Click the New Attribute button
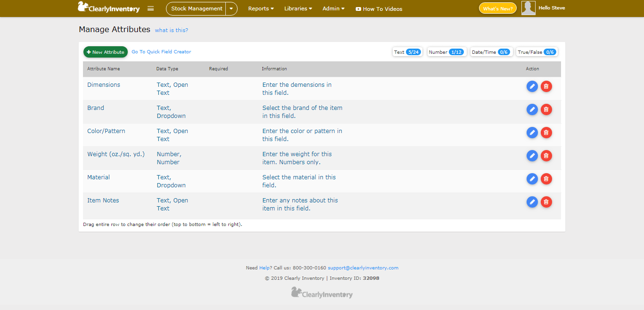Screen dimensions: 644x310 [106, 52]
